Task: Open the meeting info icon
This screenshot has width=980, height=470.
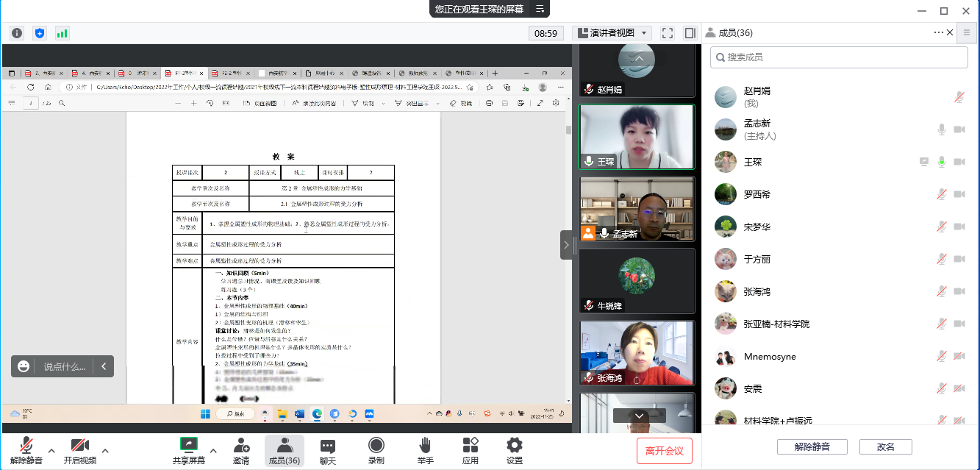Action: (x=17, y=33)
